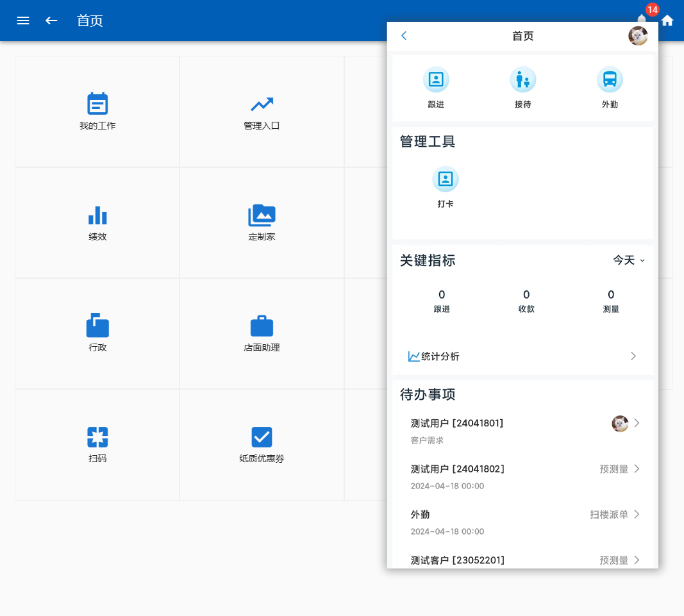Expand the 今天 date range dropdown
Viewport: 684px width, 616px height.
click(629, 260)
